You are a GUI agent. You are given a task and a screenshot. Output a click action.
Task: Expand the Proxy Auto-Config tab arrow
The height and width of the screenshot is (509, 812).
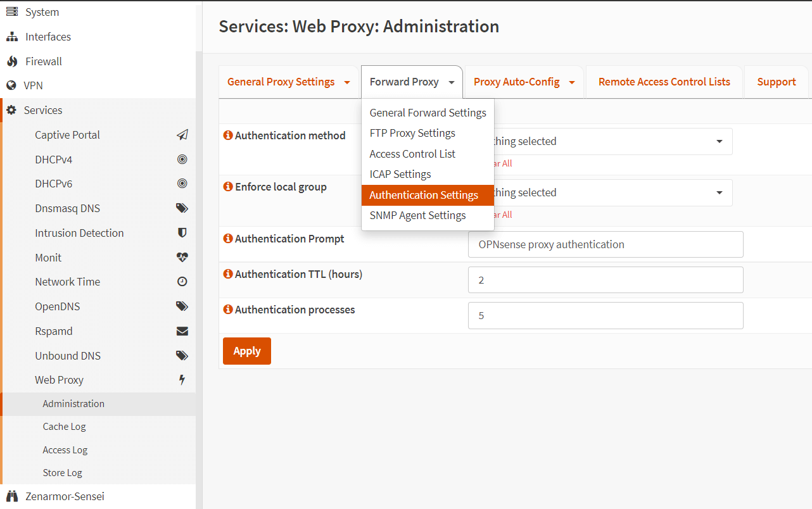tap(571, 82)
